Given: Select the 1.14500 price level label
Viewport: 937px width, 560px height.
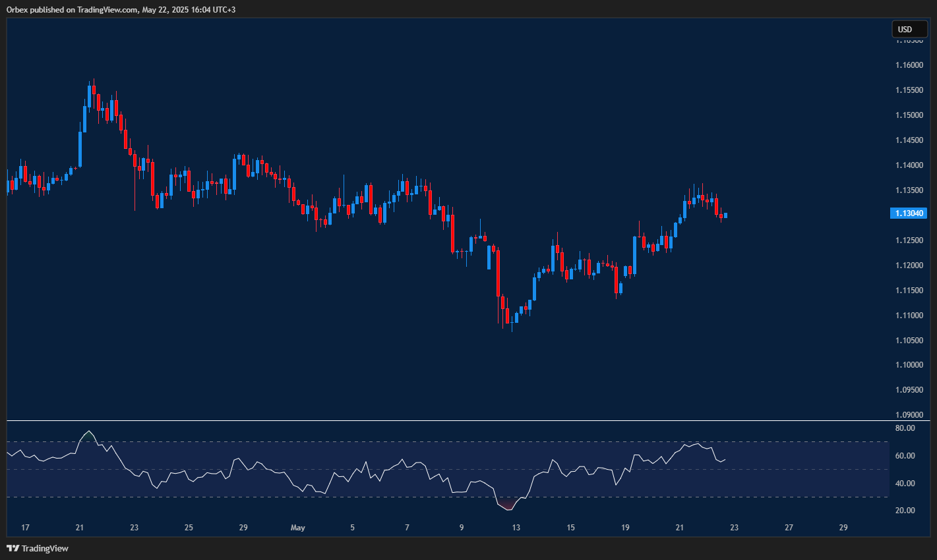Looking at the screenshot, I should point(909,140).
